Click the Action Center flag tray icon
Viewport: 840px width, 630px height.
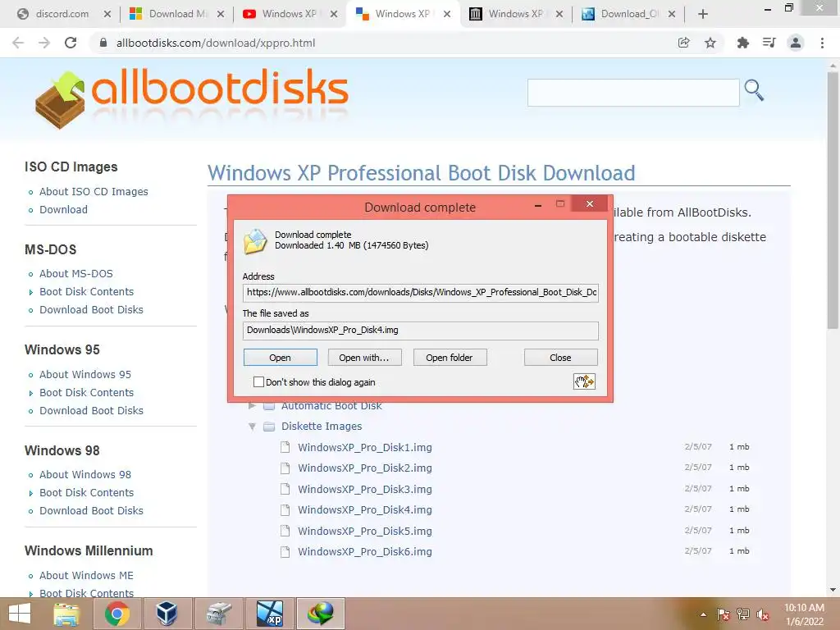tap(724, 615)
